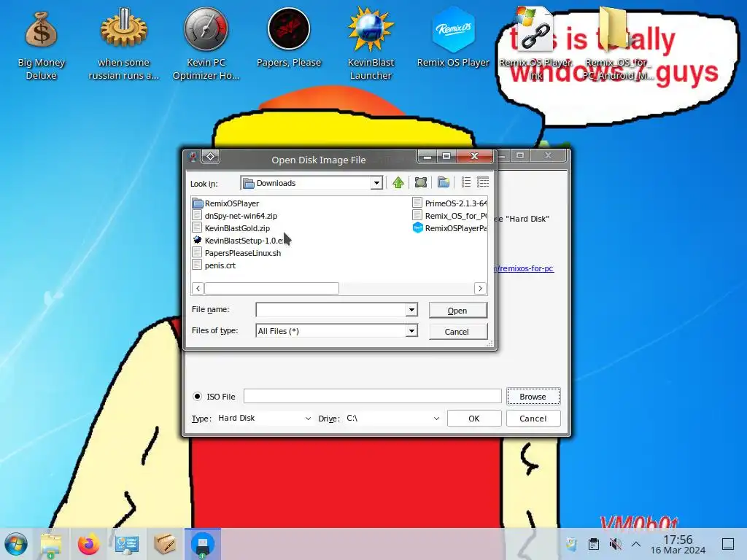
Task: Open file manager from taskbar
Action: coord(51,544)
